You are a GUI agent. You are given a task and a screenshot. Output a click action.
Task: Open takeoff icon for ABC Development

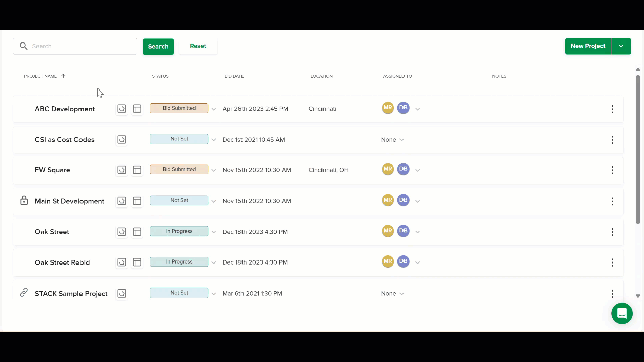(121, 109)
